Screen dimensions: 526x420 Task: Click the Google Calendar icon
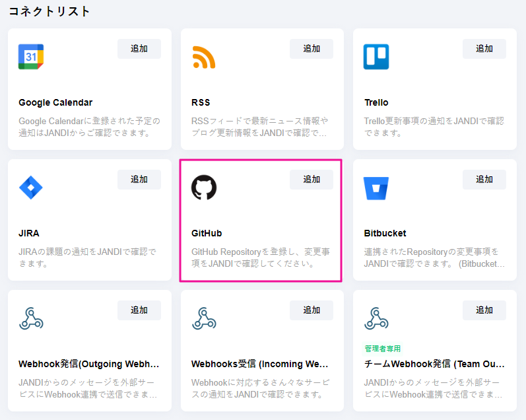pyautogui.click(x=31, y=57)
